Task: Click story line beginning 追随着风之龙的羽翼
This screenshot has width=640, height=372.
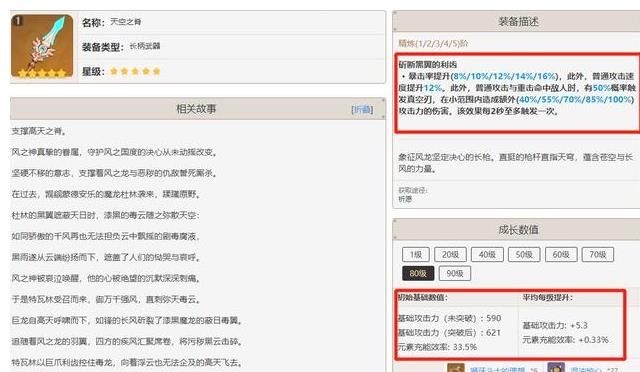Action: (127, 341)
